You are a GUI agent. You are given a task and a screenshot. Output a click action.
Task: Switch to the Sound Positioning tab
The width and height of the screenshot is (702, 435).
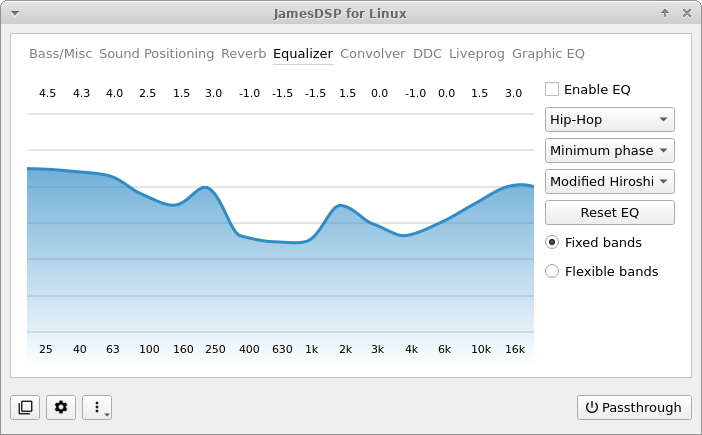click(156, 54)
